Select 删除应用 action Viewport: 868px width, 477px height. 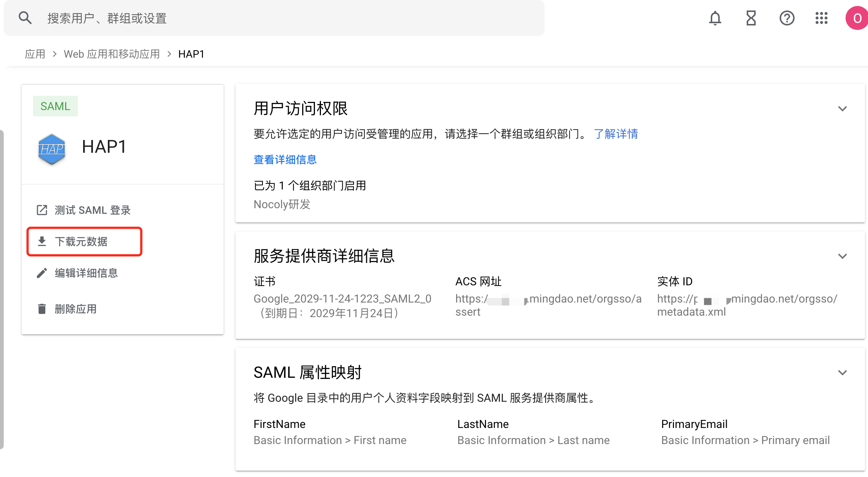(76, 309)
